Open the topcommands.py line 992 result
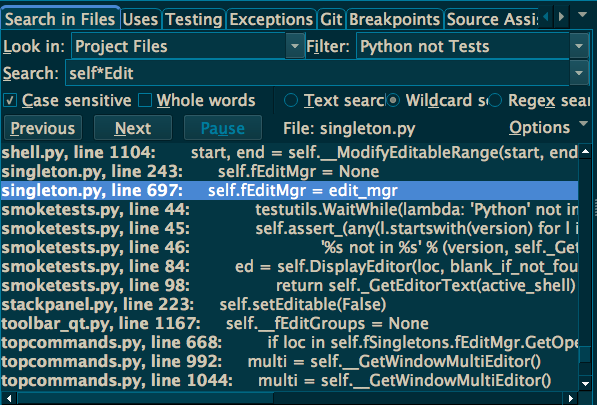Image resolution: width=597 pixels, height=405 pixels. coord(289,362)
